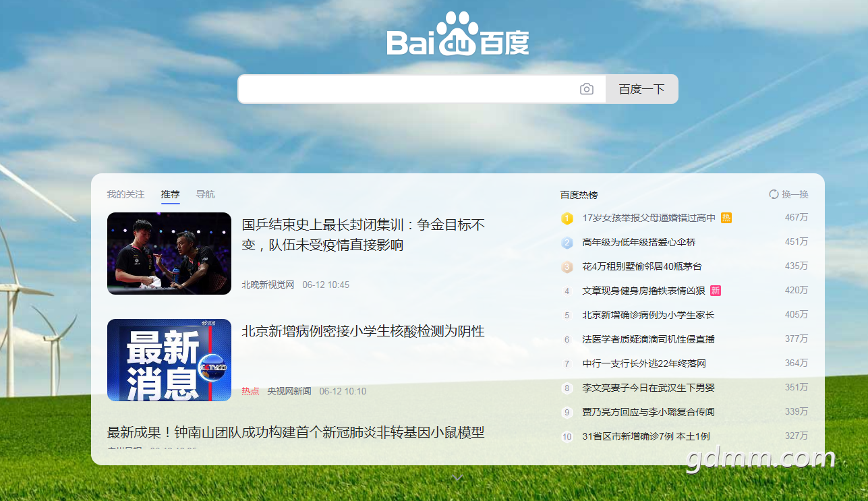Click the 热 tag on the first hot item

tap(726, 218)
